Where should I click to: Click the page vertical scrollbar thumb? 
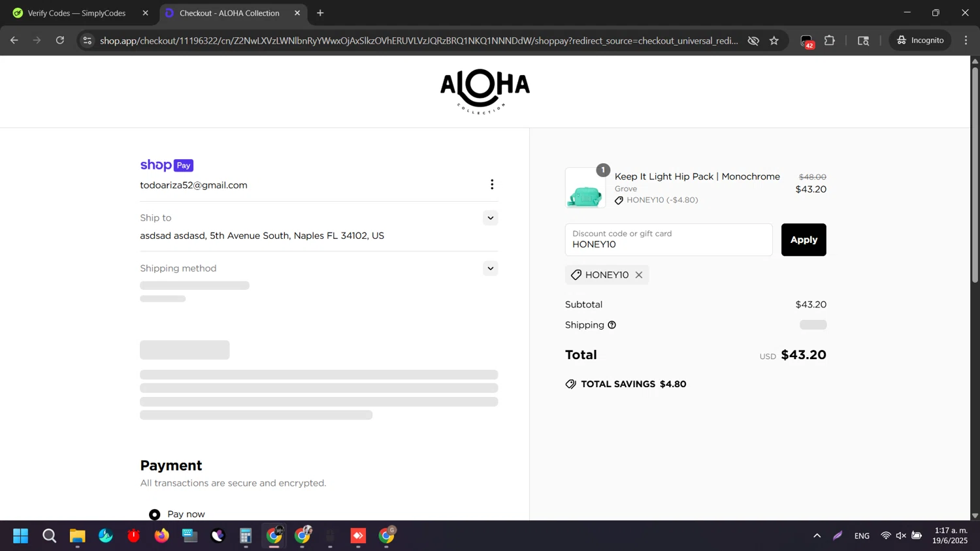click(x=975, y=174)
